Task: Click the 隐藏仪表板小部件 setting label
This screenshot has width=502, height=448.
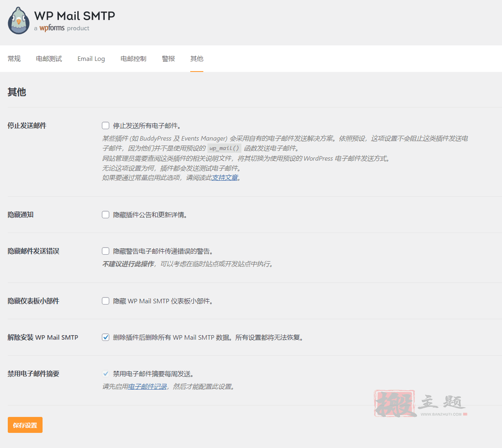Action: click(34, 301)
